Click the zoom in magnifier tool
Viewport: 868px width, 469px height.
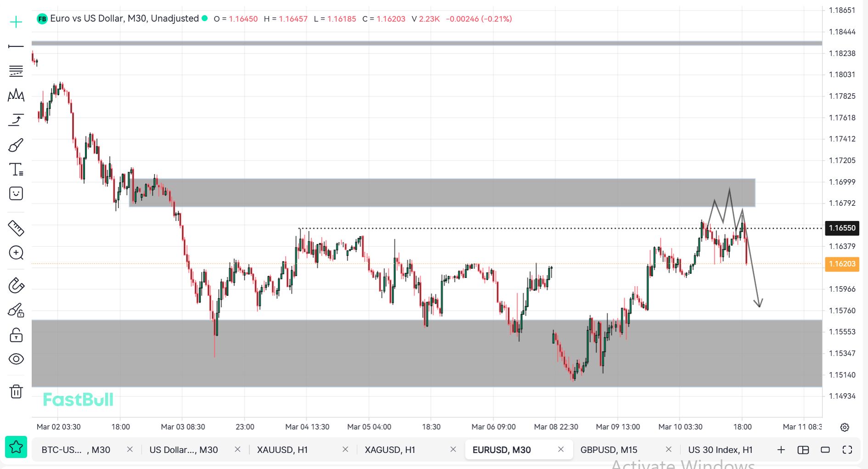(16, 253)
